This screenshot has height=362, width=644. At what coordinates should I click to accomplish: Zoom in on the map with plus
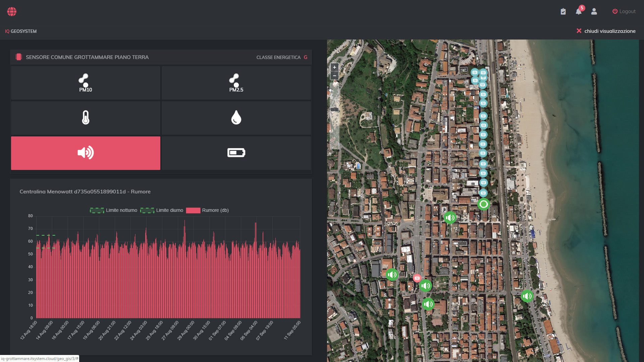click(334, 67)
